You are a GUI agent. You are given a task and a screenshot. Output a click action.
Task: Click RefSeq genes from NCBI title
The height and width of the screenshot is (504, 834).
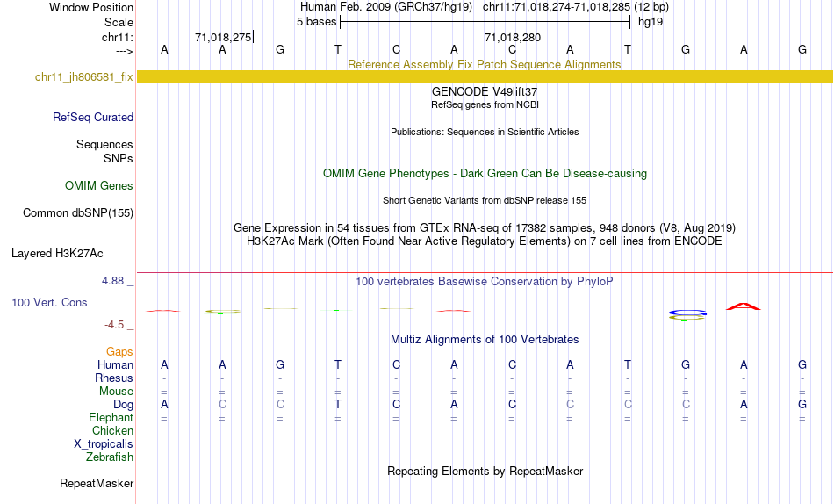[x=485, y=104]
